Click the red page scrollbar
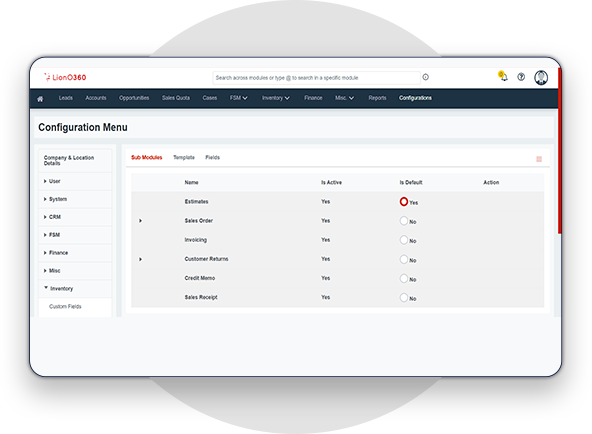 point(560,151)
